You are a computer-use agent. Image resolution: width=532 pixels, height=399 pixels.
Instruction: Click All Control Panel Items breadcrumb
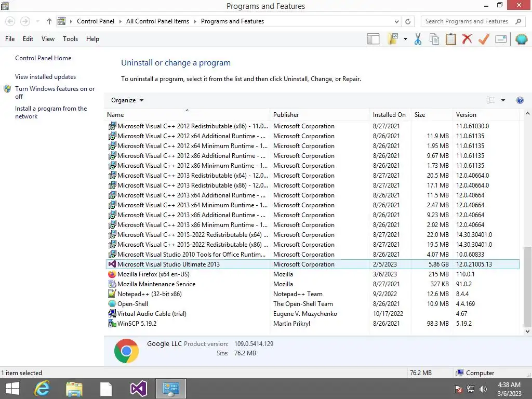tap(157, 21)
